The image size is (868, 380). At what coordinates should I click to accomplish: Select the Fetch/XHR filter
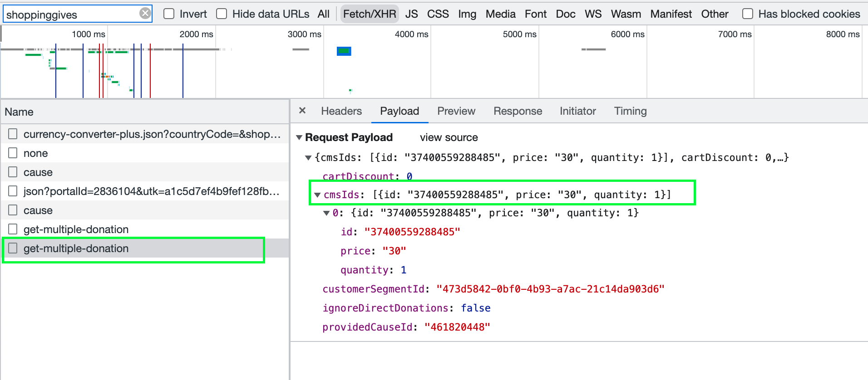coord(370,14)
